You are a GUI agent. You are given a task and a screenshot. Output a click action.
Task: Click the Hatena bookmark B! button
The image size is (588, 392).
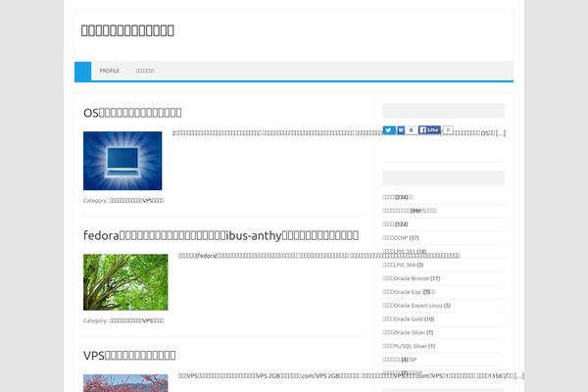click(401, 130)
